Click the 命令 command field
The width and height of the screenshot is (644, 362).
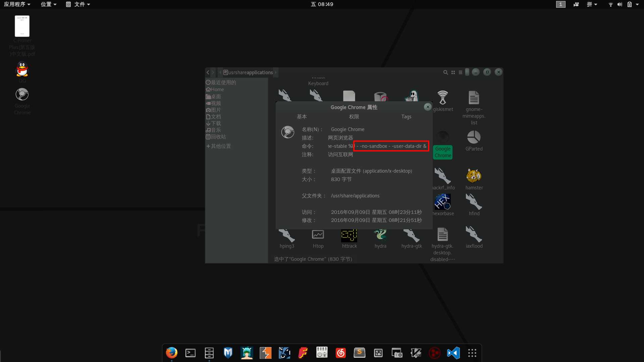[378, 146]
